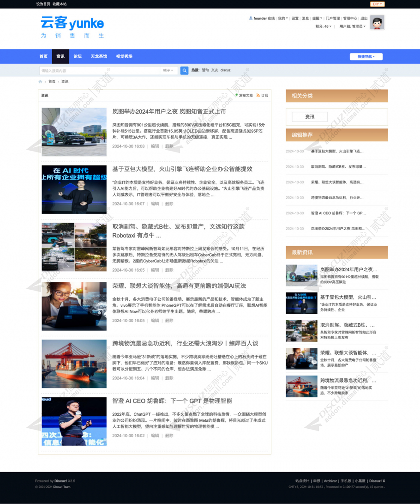
Task: Click 小黑屋 link in footer
Action: tap(360, 481)
